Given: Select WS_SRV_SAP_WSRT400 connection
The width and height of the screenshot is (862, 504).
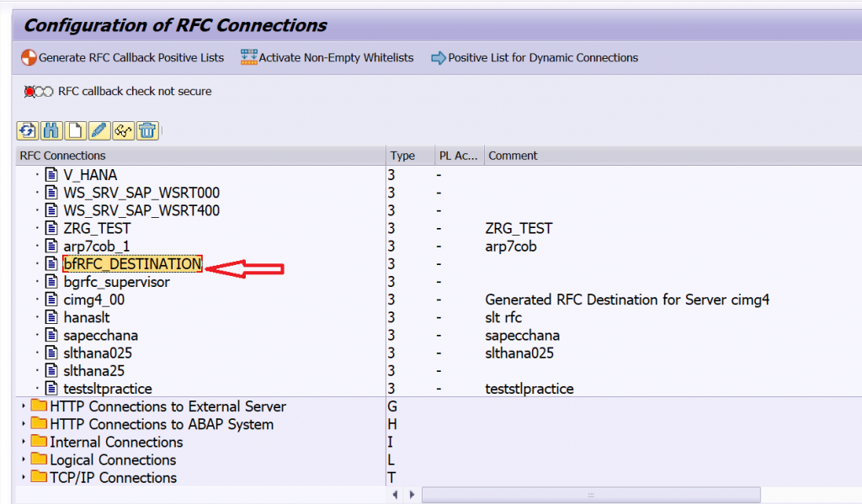Looking at the screenshot, I should [x=141, y=210].
